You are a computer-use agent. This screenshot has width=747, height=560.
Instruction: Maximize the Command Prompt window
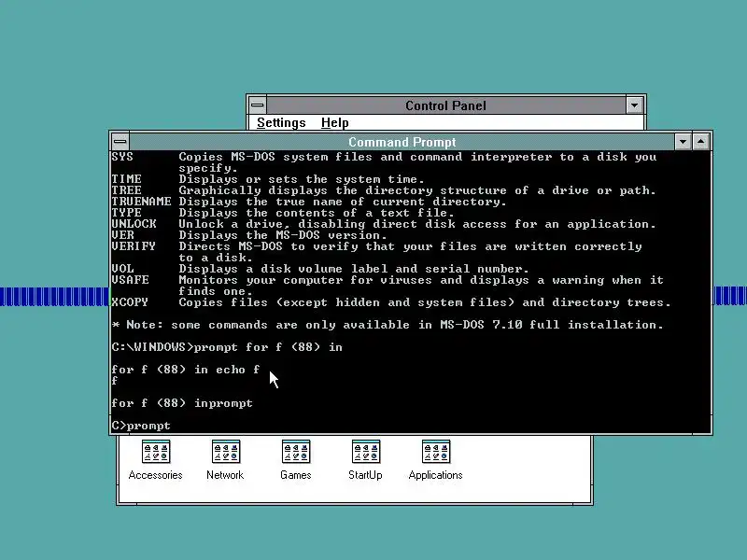(700, 142)
